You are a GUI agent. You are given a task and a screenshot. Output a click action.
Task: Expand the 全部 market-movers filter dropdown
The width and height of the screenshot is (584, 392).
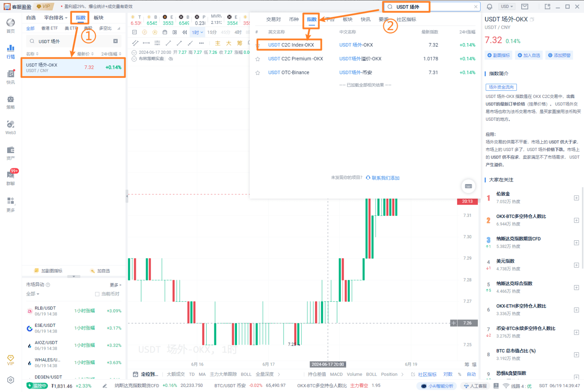pos(32,294)
